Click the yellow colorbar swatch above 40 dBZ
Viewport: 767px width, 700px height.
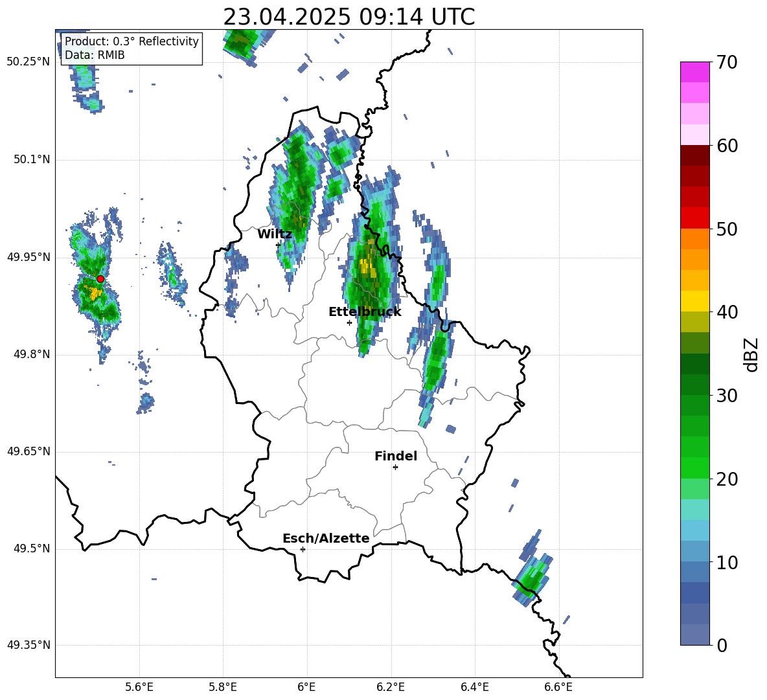click(695, 301)
